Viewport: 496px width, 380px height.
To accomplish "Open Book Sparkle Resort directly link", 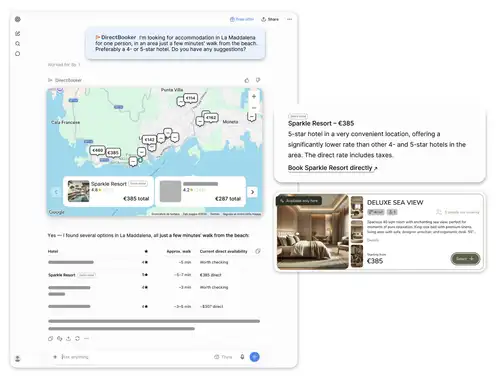I will [332, 168].
